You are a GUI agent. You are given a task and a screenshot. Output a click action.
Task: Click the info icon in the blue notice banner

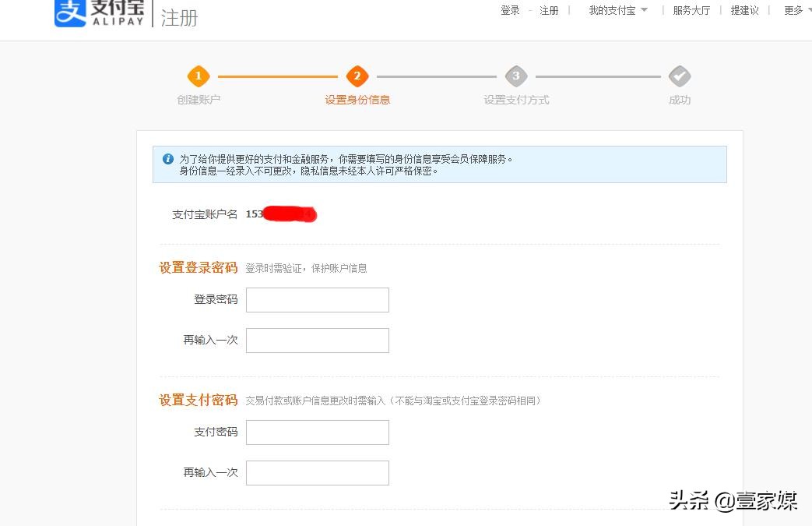pyautogui.click(x=167, y=158)
